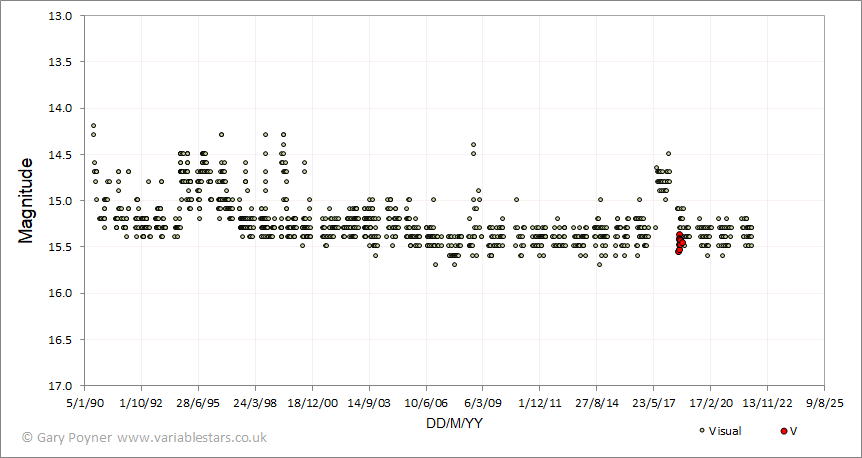Click date label 17/2/20

click(x=710, y=403)
